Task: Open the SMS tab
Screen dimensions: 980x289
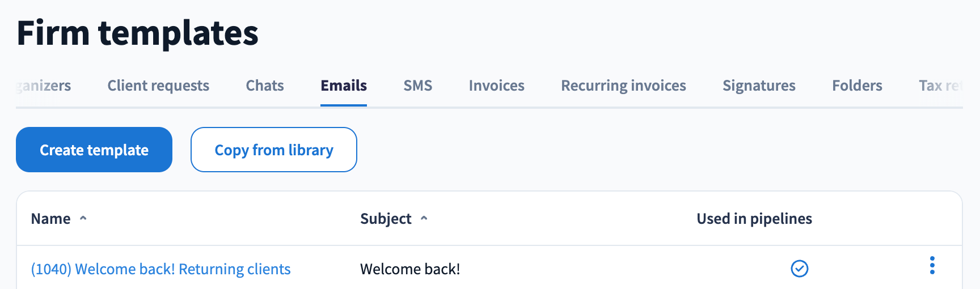Action: click(x=418, y=86)
